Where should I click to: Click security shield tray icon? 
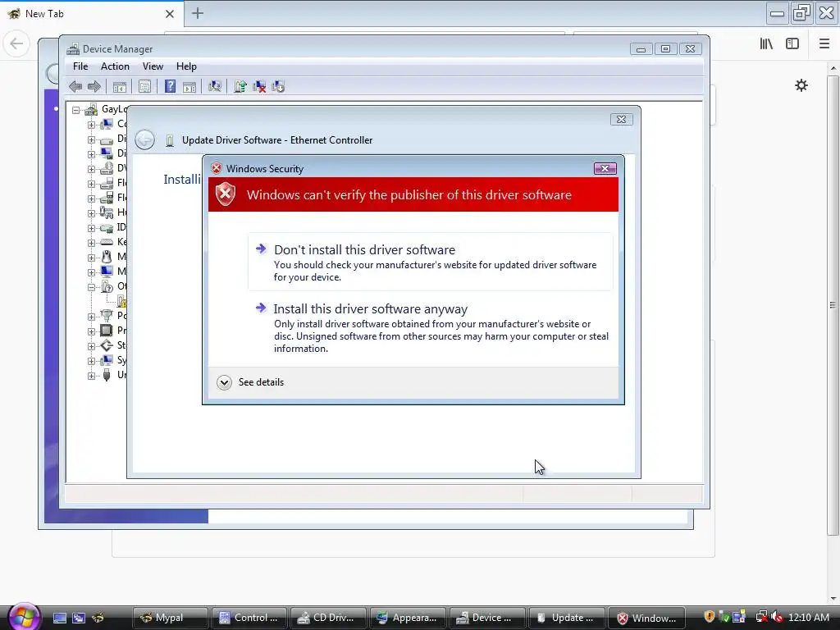tap(710, 617)
